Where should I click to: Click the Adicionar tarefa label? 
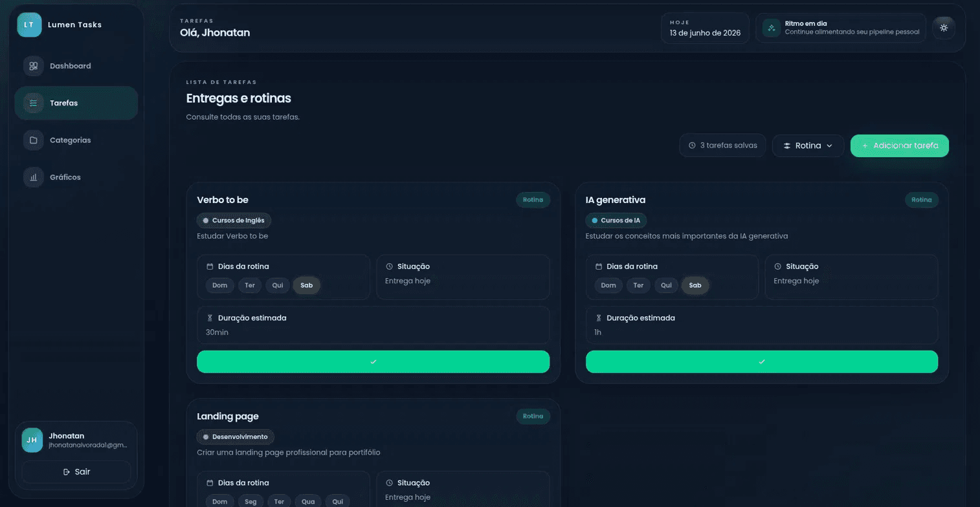[906, 146]
